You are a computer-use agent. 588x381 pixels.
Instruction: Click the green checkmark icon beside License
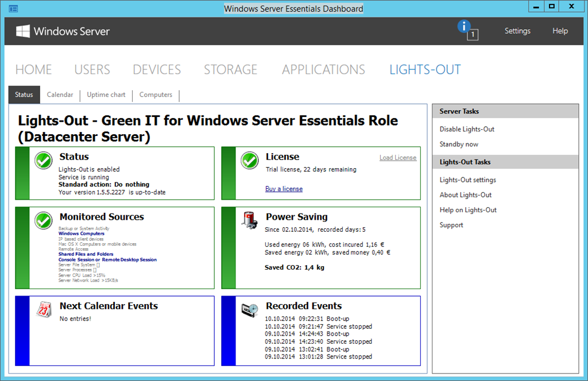(x=250, y=160)
